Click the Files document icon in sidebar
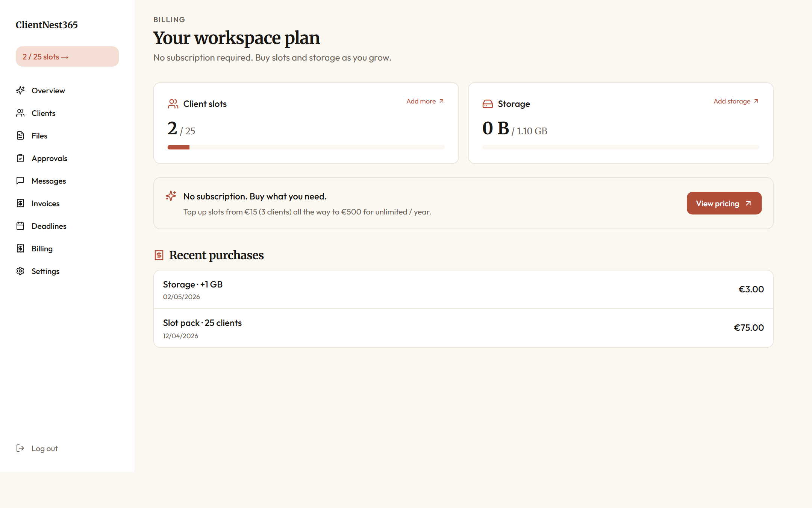 click(x=20, y=135)
